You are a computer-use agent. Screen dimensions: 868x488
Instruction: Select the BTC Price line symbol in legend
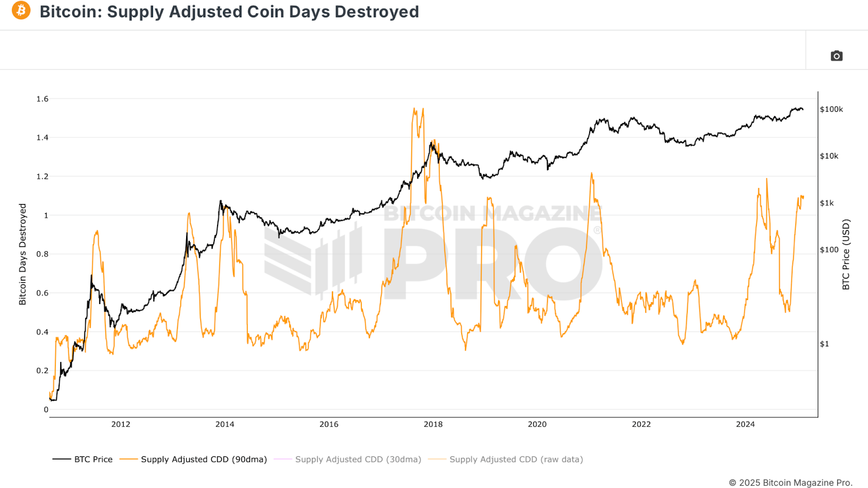(61, 459)
